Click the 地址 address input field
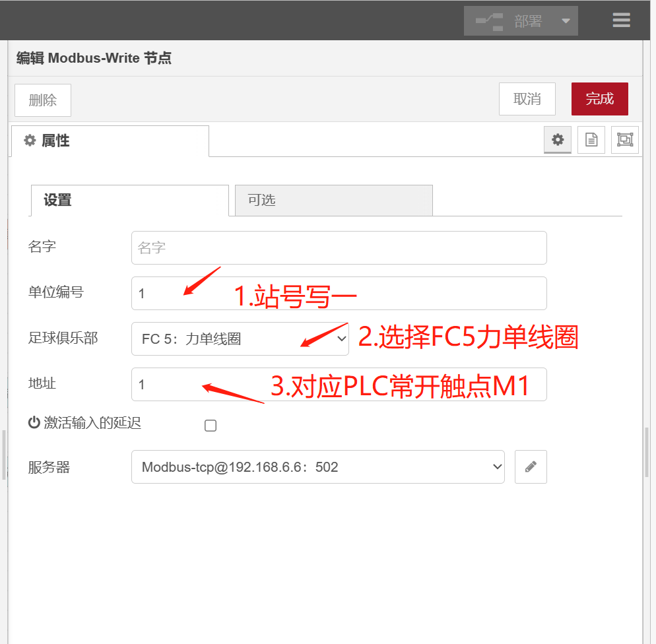 [339, 384]
